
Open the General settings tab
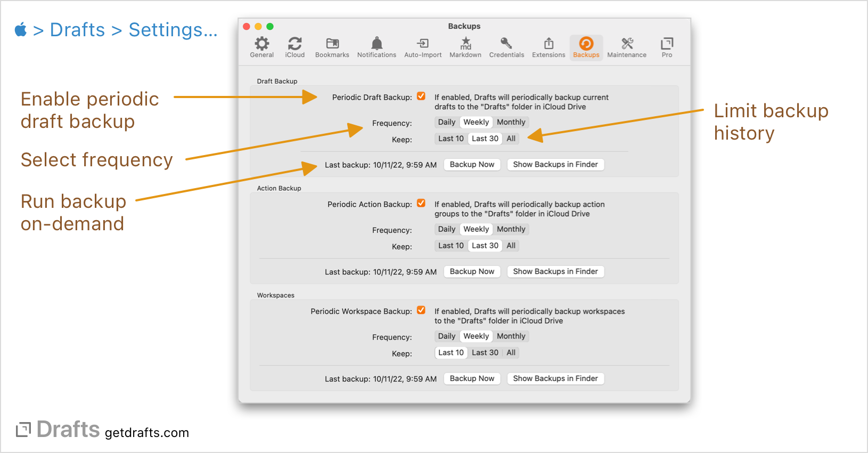tap(261, 47)
